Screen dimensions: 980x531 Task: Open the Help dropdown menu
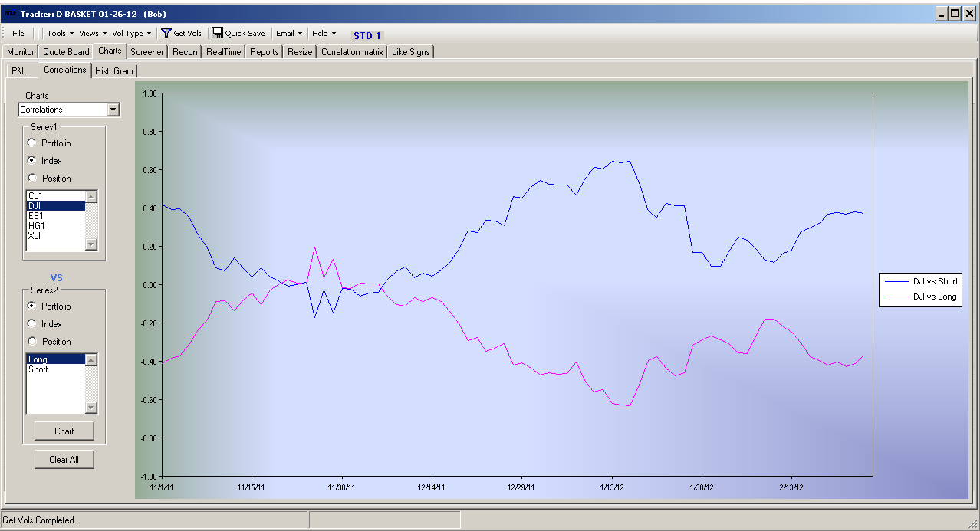[324, 34]
